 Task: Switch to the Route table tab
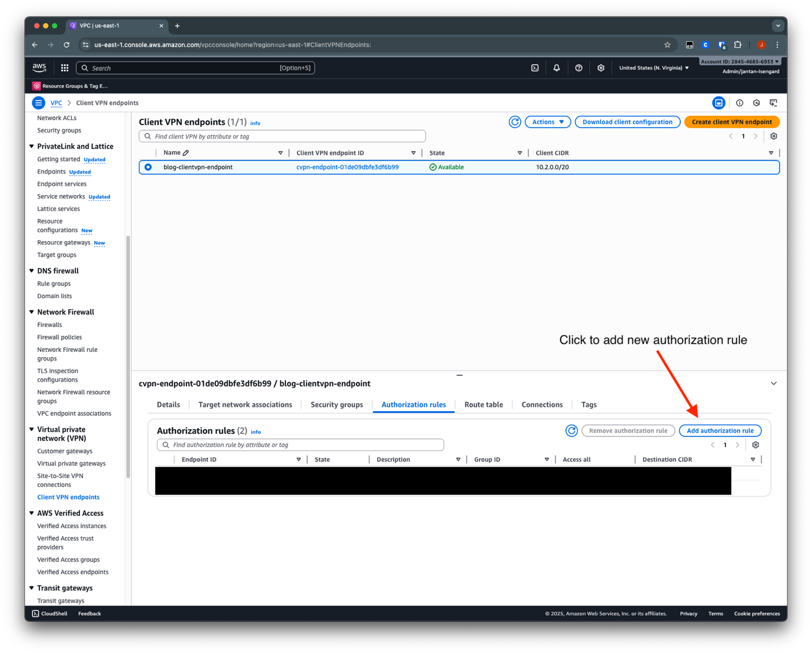483,405
